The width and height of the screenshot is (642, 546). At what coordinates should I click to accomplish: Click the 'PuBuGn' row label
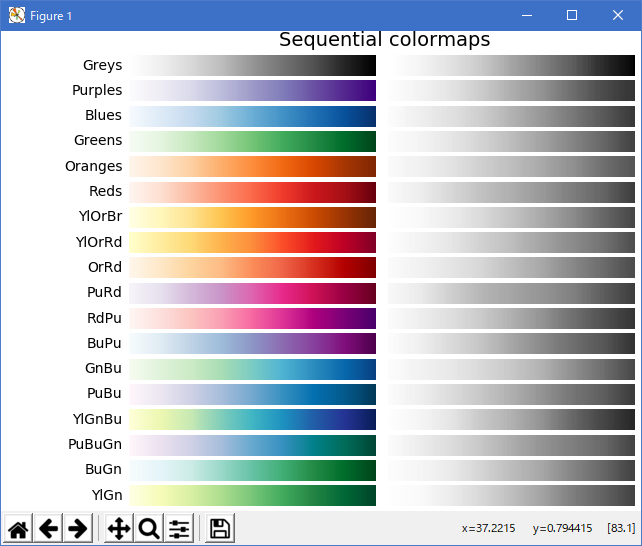click(x=95, y=444)
